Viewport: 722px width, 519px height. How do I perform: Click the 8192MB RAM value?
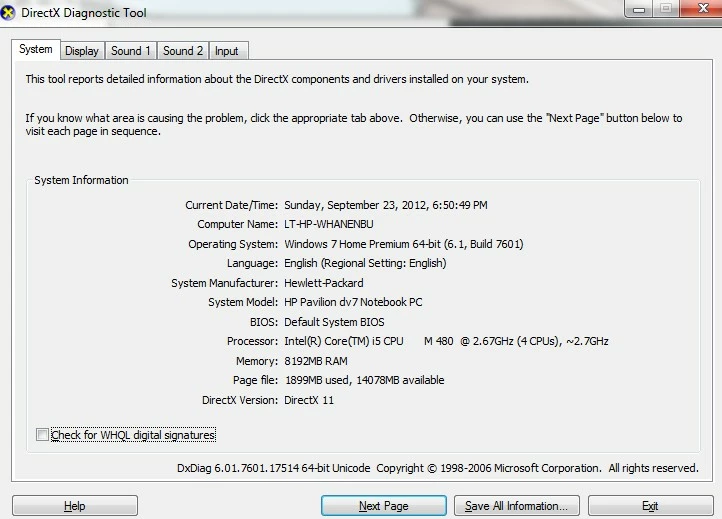pyautogui.click(x=316, y=361)
